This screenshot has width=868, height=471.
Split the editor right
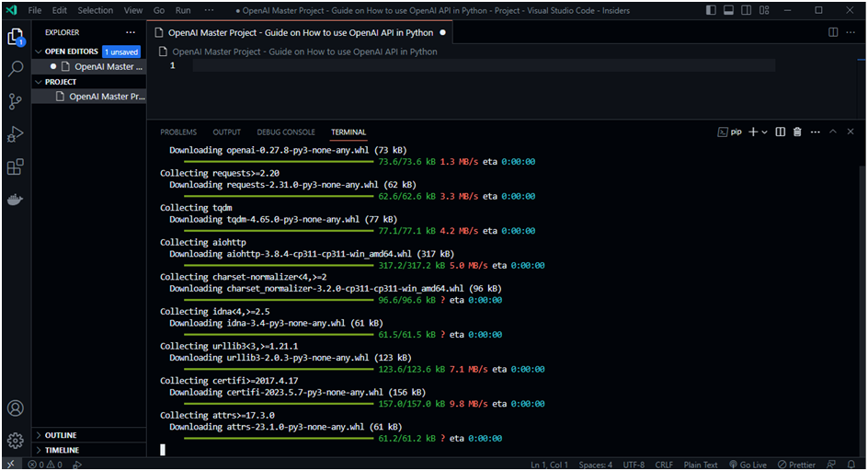click(833, 33)
